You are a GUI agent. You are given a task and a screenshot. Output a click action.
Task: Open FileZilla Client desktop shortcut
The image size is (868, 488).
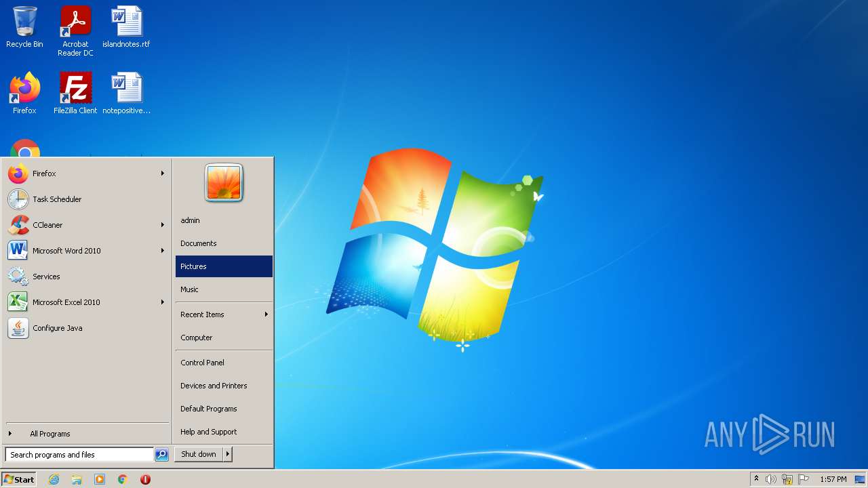(x=75, y=94)
